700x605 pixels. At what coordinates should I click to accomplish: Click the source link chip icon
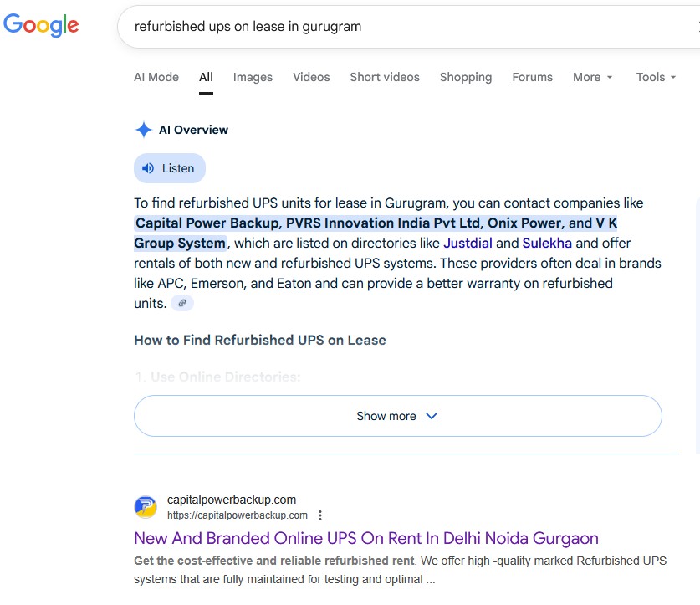182,304
